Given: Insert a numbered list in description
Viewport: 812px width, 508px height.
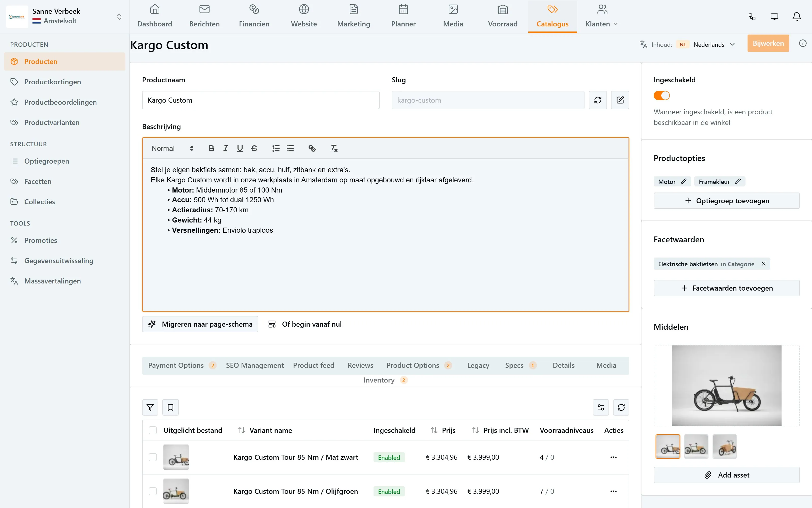Looking at the screenshot, I should pos(276,148).
